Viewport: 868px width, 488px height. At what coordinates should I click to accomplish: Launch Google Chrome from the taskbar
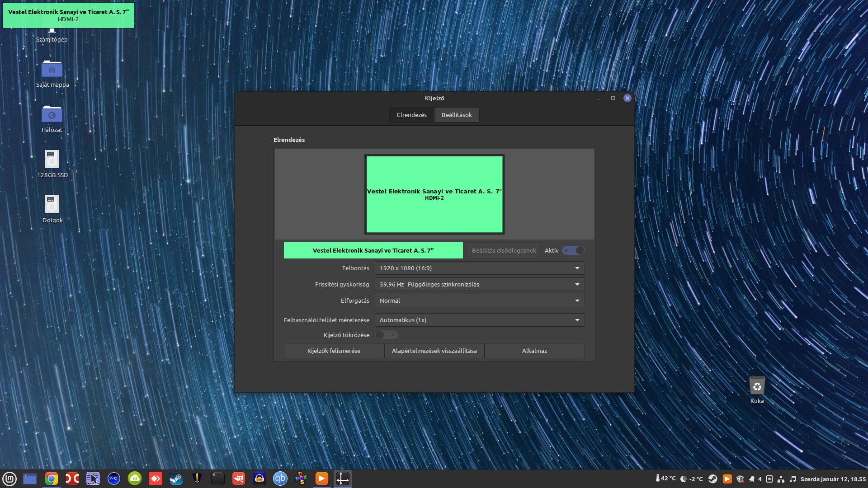coord(51,479)
